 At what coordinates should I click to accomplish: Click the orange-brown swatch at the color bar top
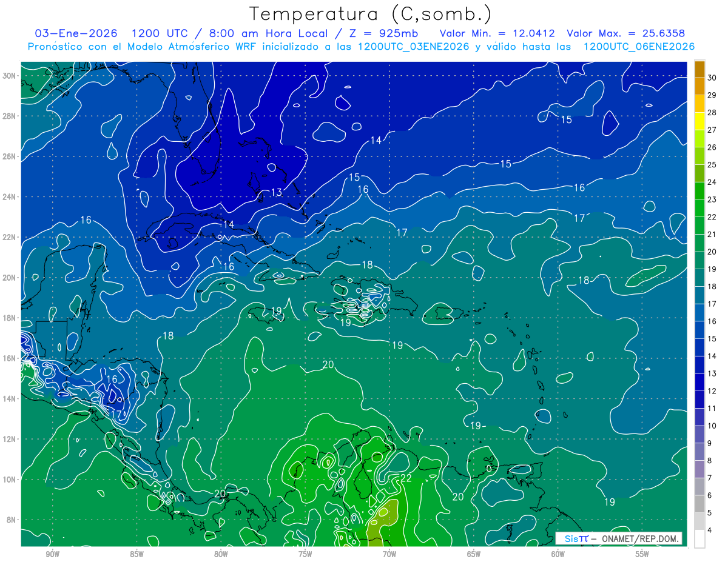coord(699,70)
